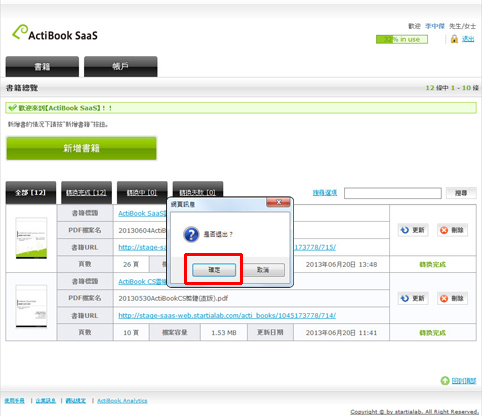This screenshot has width=482, height=416.
Task: Open the ActiBook CS book title link
Action: coord(142,282)
